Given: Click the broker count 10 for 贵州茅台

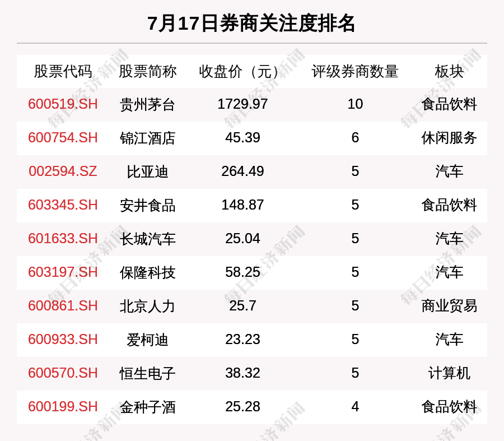Looking at the screenshot, I should [x=355, y=104].
